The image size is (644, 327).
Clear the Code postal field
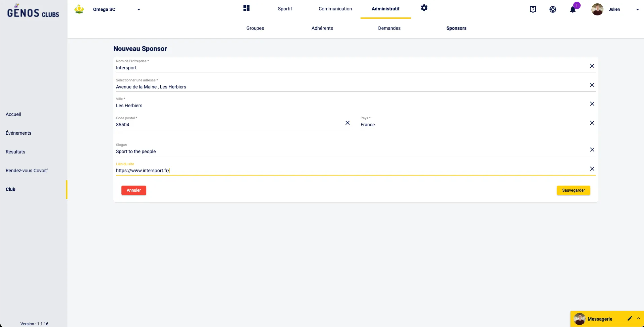click(x=347, y=123)
